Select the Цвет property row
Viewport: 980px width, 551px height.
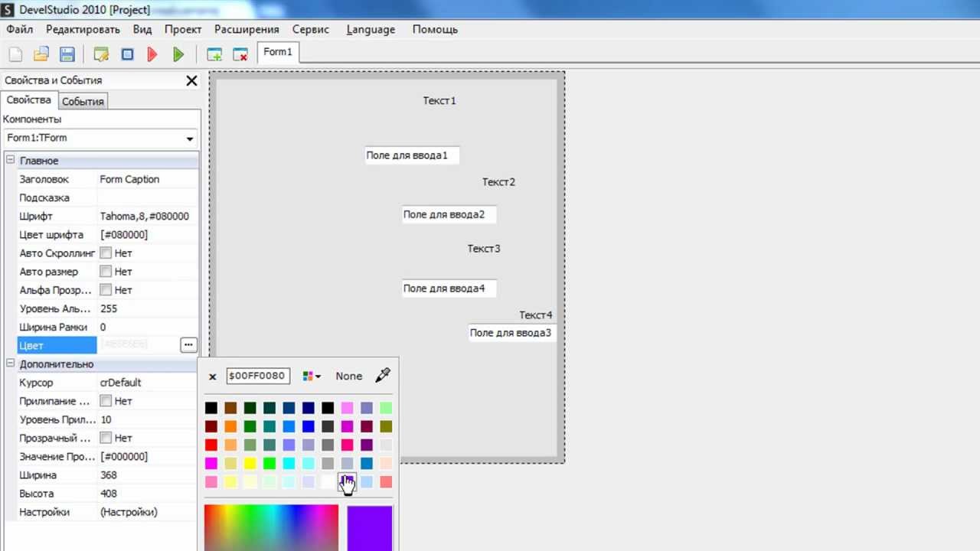pyautogui.click(x=107, y=345)
